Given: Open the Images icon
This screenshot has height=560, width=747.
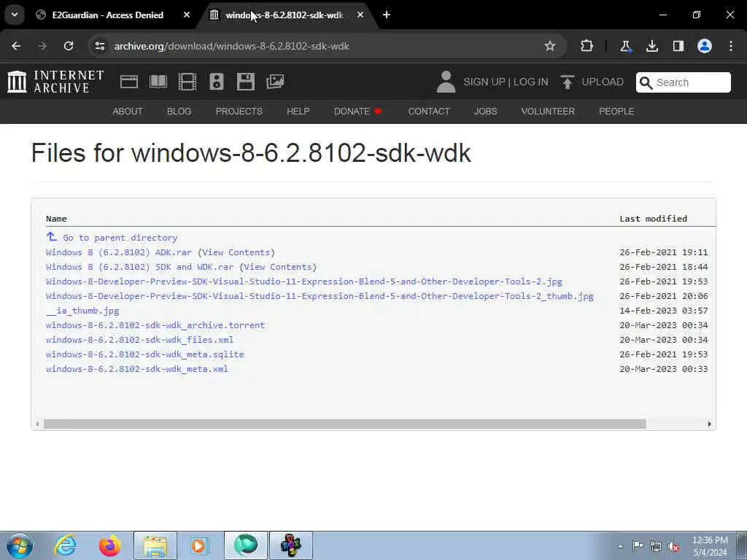Looking at the screenshot, I should pos(275,82).
